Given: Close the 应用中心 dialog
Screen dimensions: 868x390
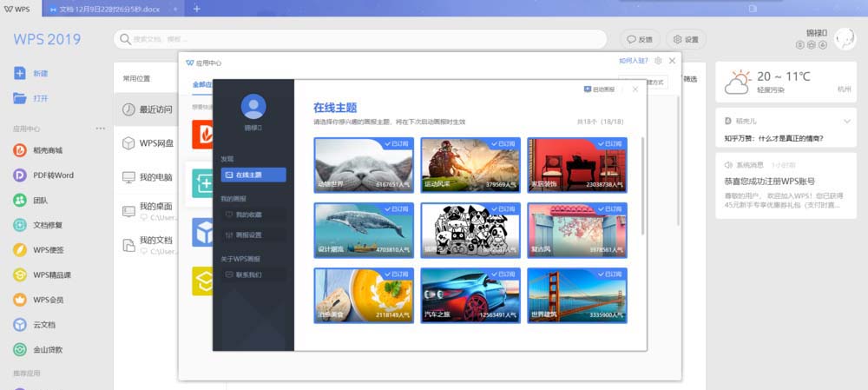Looking at the screenshot, I should pyautogui.click(x=672, y=61).
